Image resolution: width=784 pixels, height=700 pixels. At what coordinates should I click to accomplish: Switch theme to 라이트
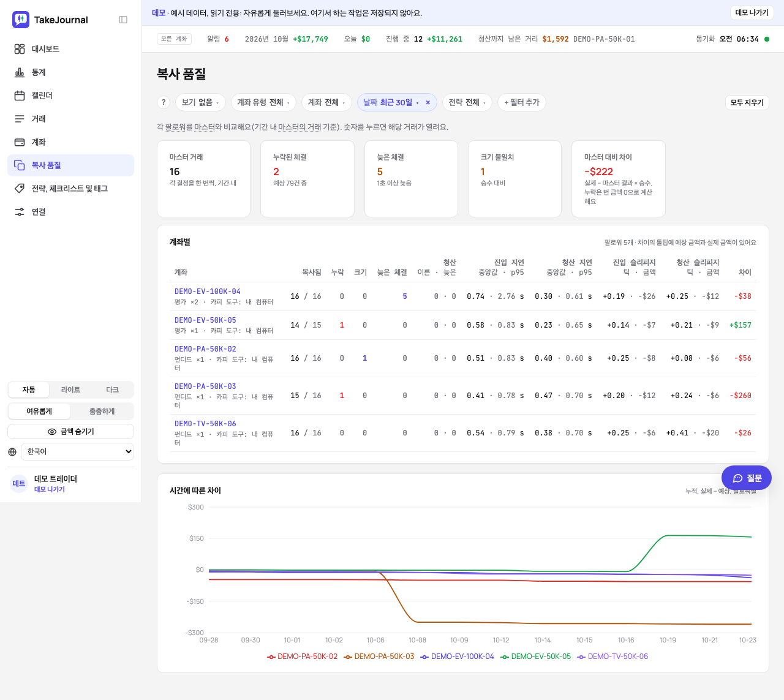click(70, 390)
